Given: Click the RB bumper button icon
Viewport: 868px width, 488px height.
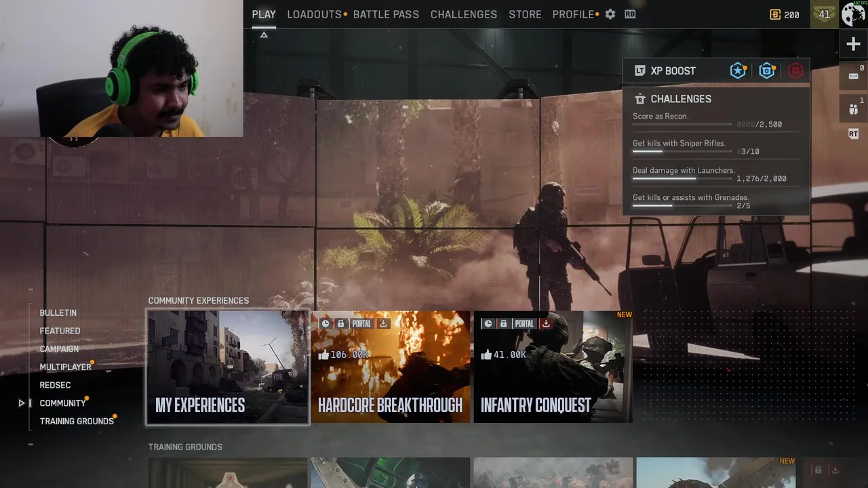Looking at the screenshot, I should coord(630,14).
